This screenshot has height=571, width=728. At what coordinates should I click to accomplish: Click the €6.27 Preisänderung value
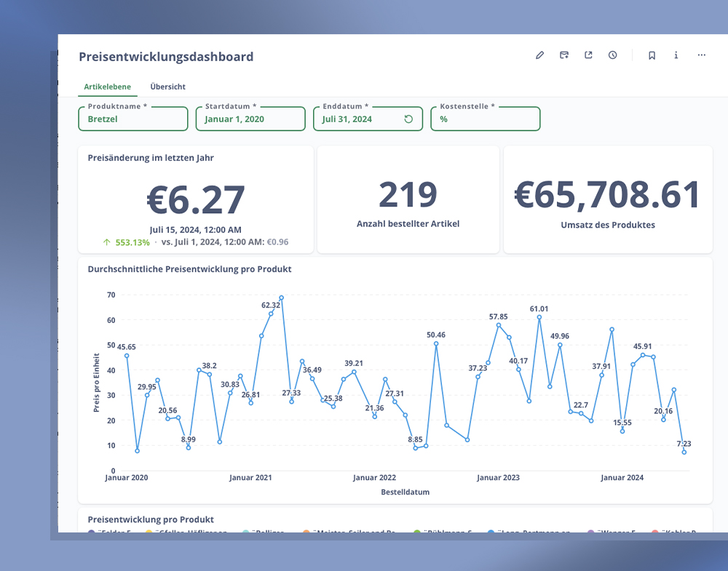(x=196, y=200)
